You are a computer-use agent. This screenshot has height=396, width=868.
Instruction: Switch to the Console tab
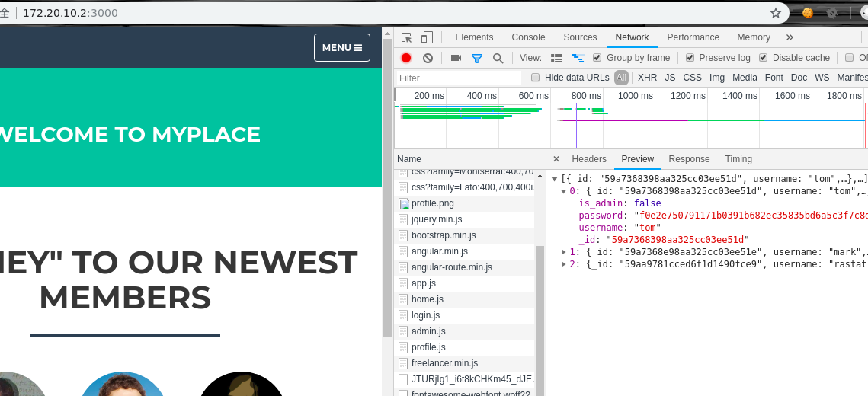coord(528,37)
